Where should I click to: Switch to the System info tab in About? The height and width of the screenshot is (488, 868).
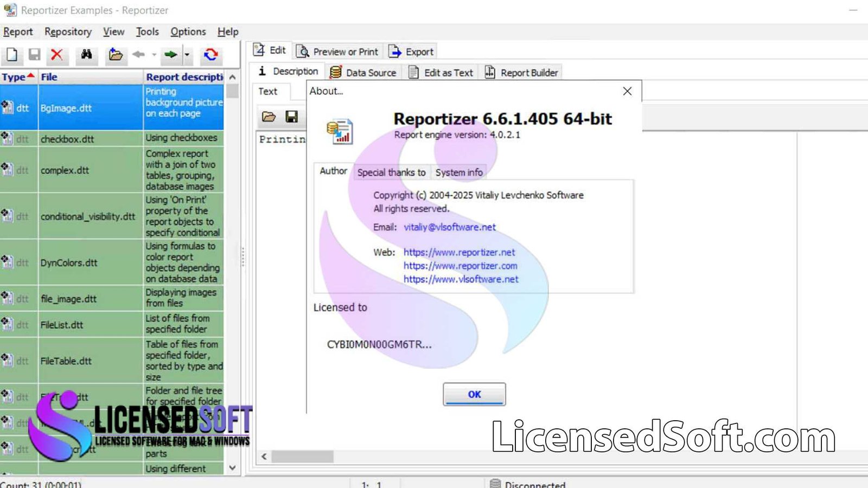(x=458, y=172)
